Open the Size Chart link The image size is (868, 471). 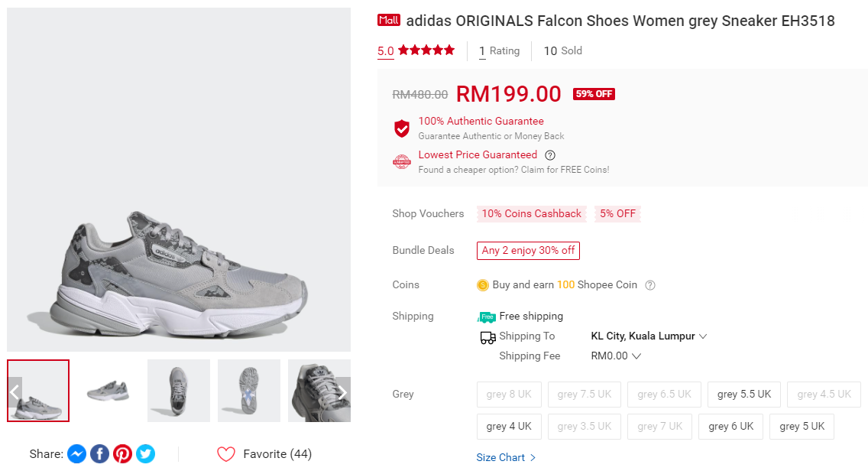(506, 458)
